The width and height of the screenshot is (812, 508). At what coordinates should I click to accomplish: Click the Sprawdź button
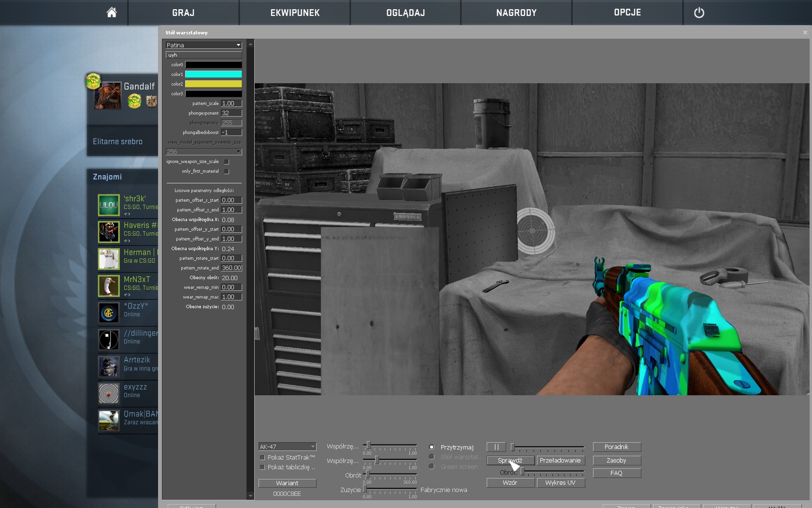point(510,461)
